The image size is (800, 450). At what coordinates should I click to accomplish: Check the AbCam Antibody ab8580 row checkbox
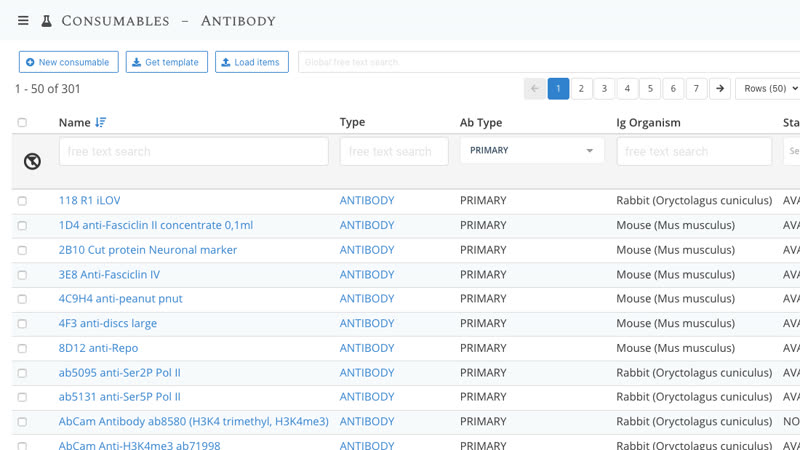coord(22,422)
